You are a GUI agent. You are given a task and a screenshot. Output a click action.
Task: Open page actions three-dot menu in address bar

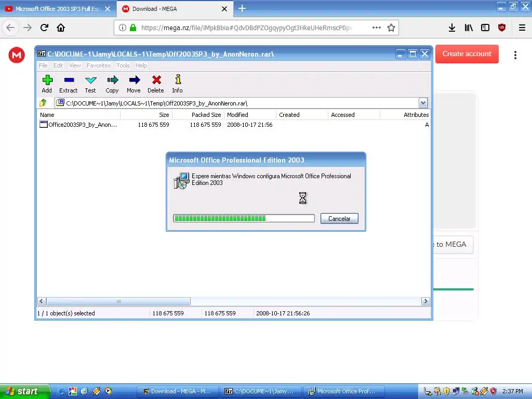(376, 28)
